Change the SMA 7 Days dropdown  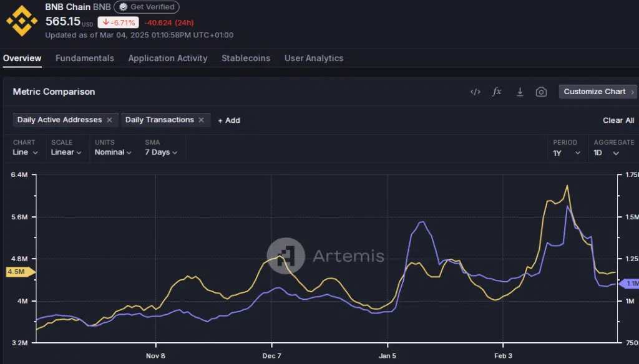161,152
